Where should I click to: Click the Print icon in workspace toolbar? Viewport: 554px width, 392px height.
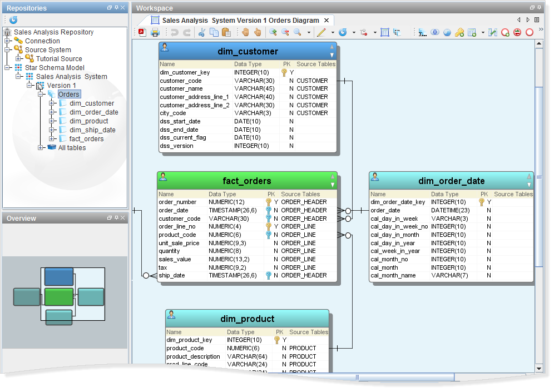[x=156, y=33]
